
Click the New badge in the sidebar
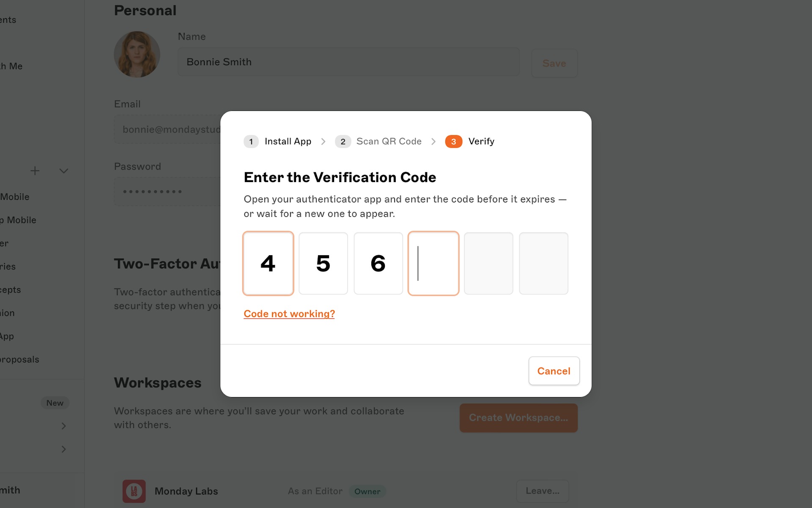[x=55, y=403]
